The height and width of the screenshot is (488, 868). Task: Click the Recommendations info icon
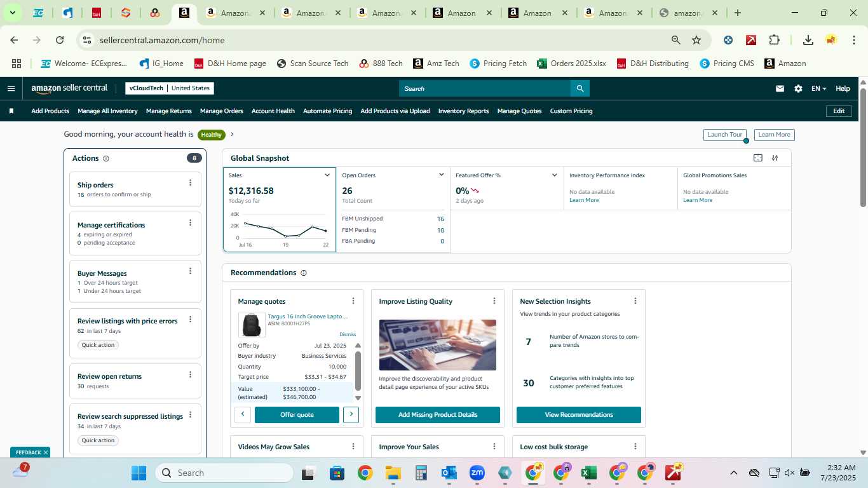(304, 273)
